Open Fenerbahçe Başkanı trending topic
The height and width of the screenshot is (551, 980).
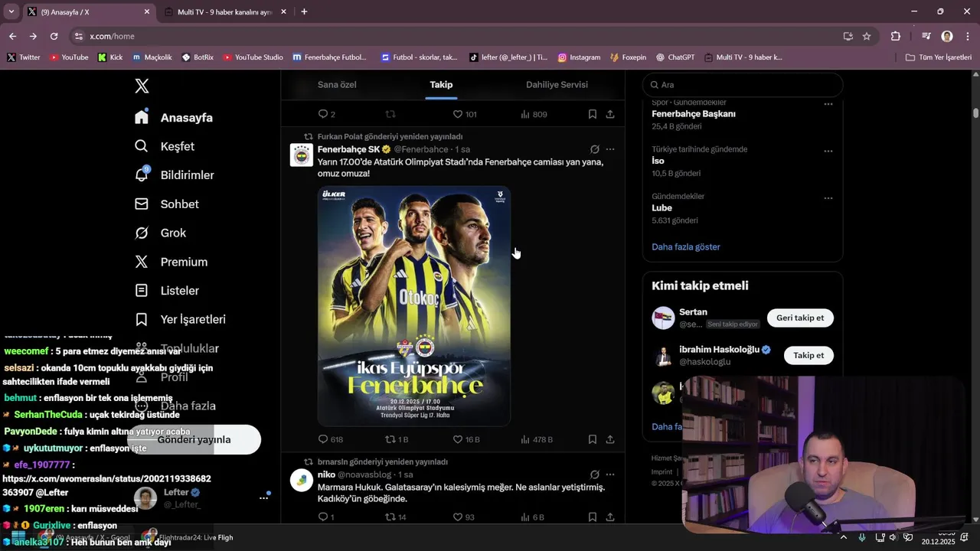click(694, 114)
